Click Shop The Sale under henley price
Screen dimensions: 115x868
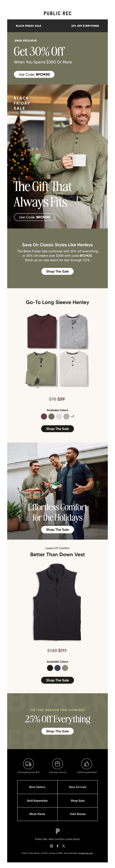57,429
